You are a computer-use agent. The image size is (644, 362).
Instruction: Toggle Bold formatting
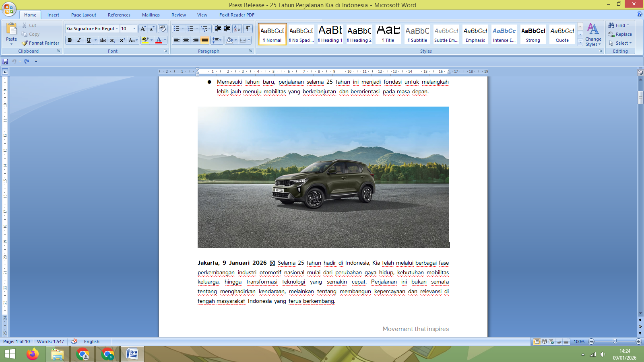click(70, 40)
